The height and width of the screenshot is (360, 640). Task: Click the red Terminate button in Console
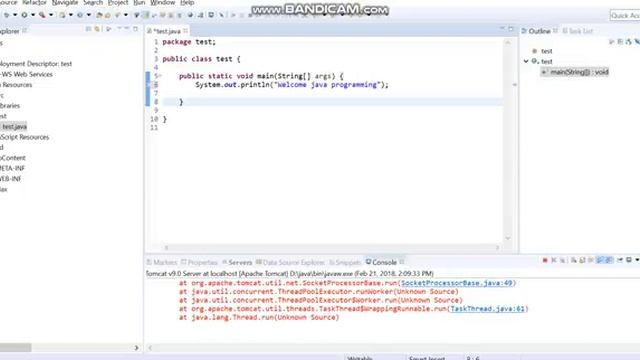tap(545, 260)
